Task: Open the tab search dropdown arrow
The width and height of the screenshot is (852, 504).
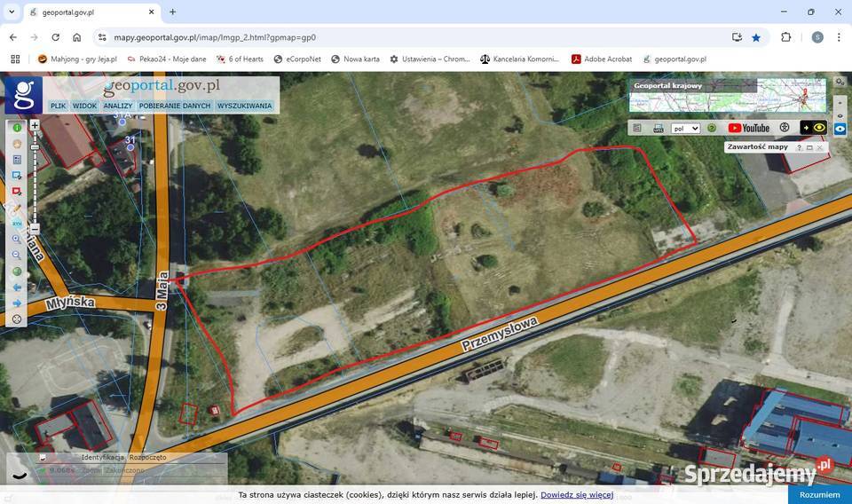Action: [x=12, y=12]
